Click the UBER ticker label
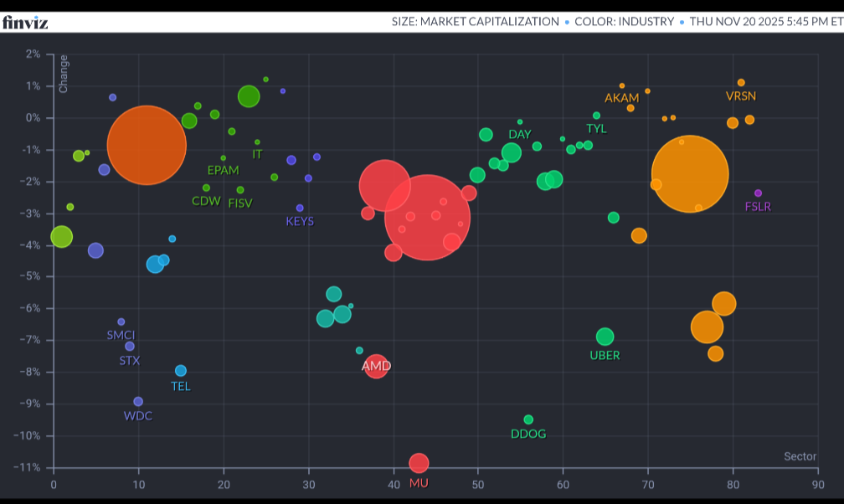Viewport: 844px width, 504px height. tap(605, 355)
